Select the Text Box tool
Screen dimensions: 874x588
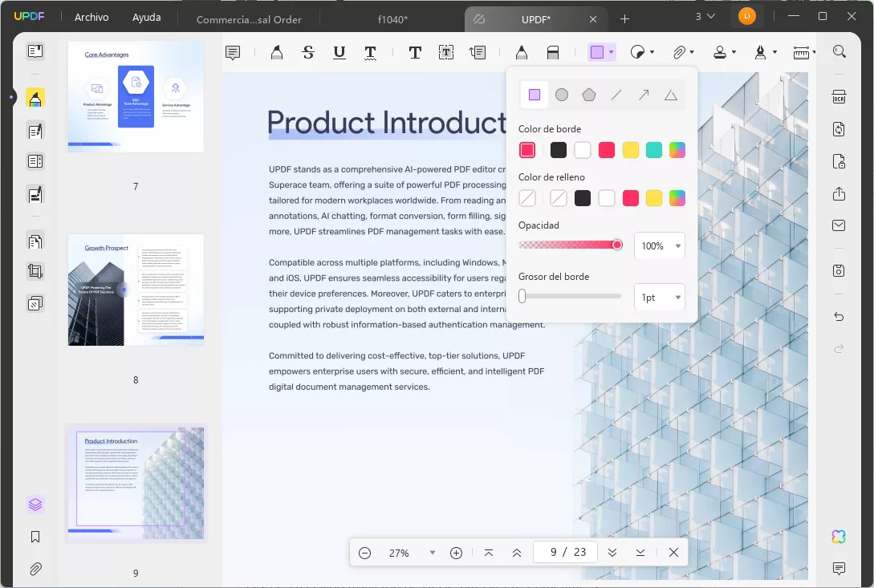pos(446,52)
